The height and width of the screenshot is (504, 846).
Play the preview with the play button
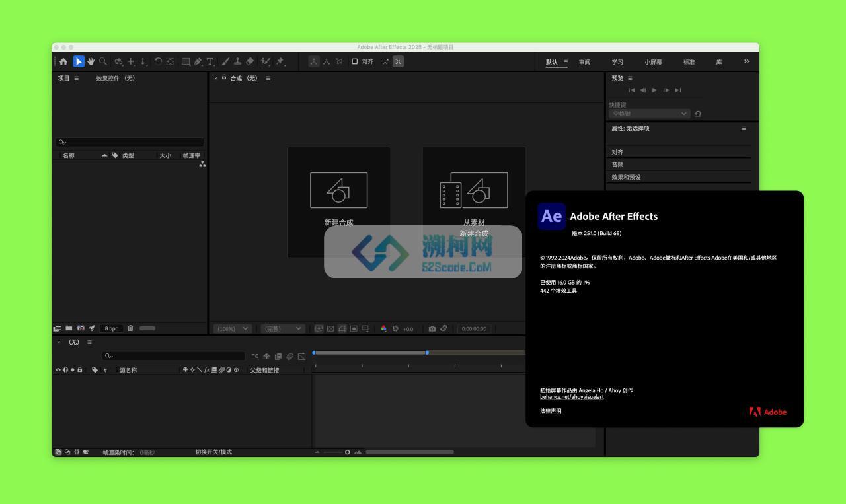(654, 90)
